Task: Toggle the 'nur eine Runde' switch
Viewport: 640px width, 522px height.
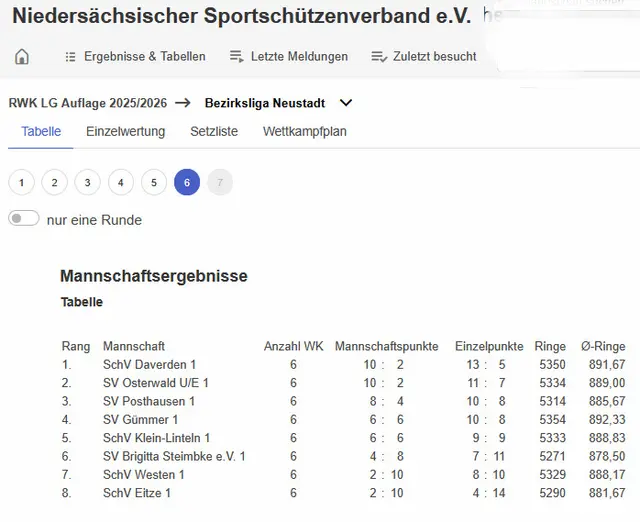Action: [24, 219]
